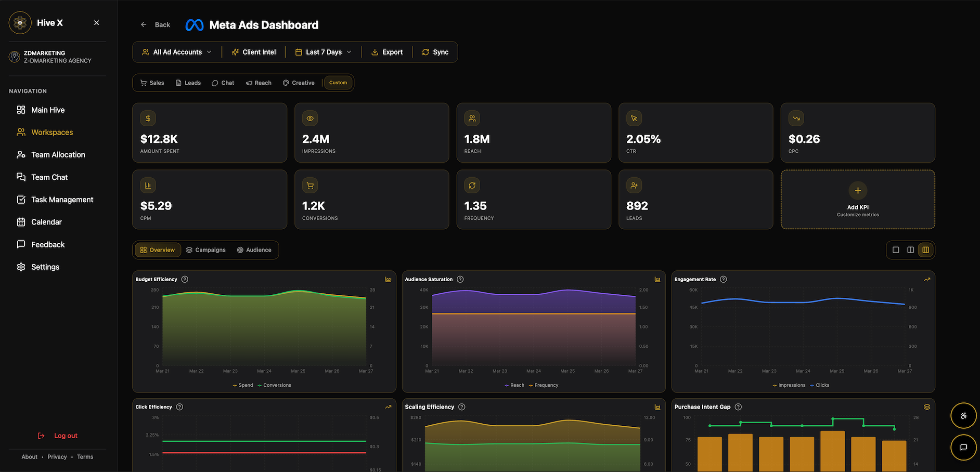Open the accessibility floating button
Viewport: 980px width, 472px height.
(963, 415)
